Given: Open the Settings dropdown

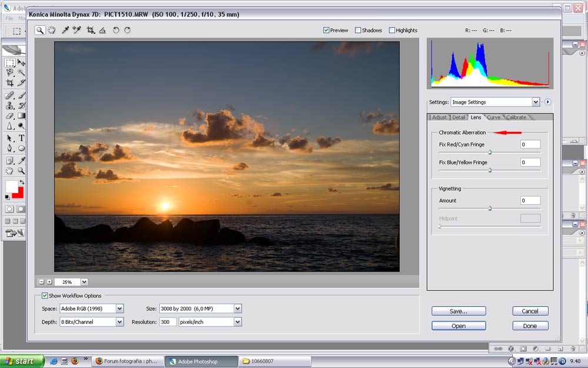Looking at the screenshot, I should point(536,102).
